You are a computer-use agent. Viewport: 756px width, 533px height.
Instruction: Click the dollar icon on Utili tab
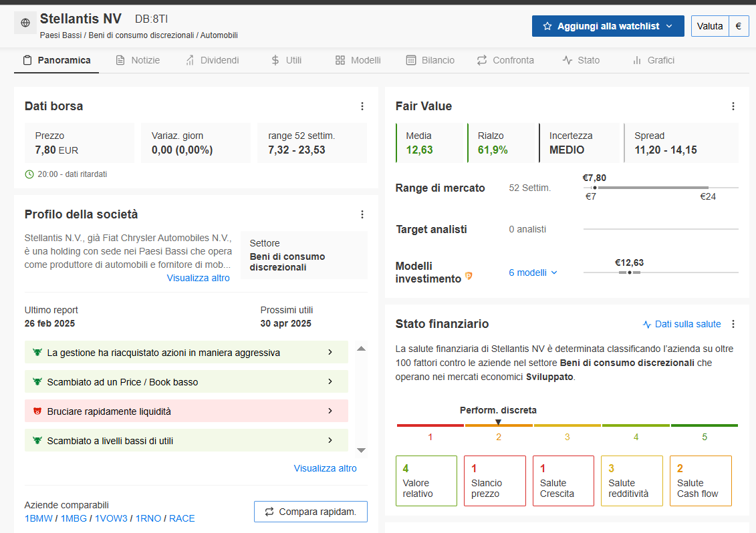275,60
